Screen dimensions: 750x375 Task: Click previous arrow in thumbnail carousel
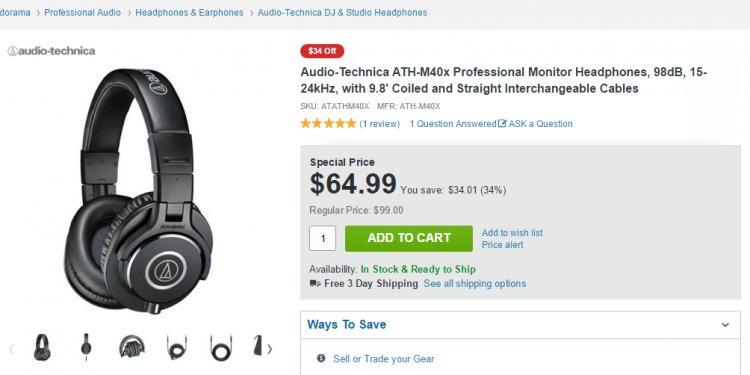(x=11, y=349)
